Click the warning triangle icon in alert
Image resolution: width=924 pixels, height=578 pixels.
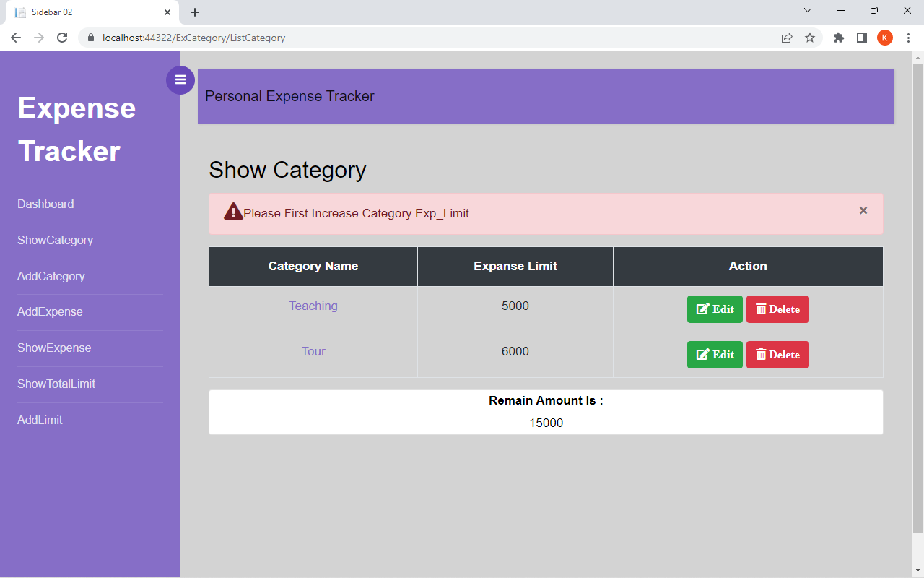(x=233, y=211)
